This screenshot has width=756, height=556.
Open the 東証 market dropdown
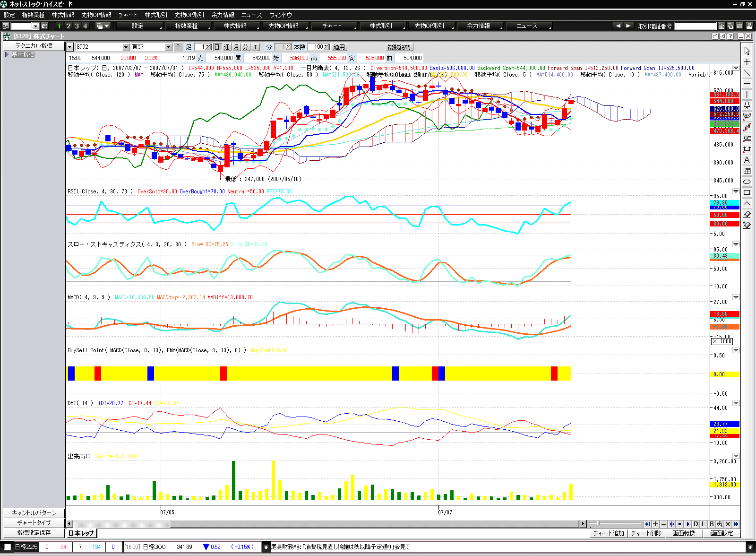click(168, 47)
